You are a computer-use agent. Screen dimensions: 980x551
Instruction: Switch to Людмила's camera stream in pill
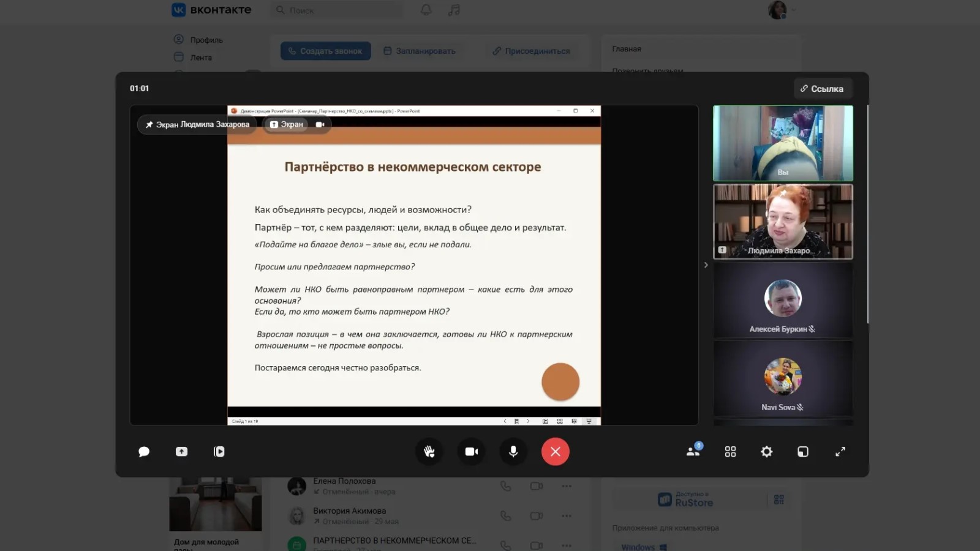[320, 124]
